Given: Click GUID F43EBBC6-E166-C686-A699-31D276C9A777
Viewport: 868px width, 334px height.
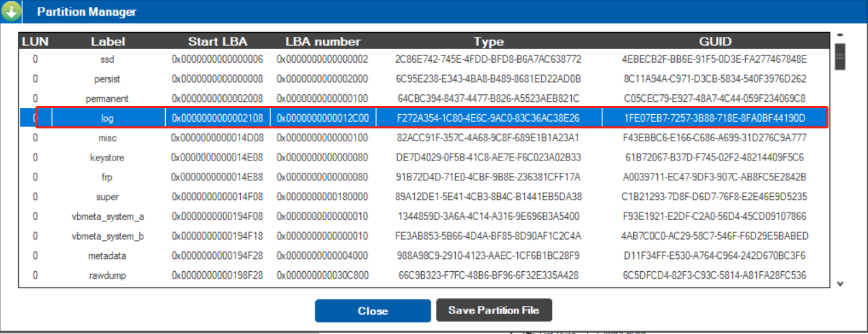Looking at the screenshot, I should [x=715, y=138].
